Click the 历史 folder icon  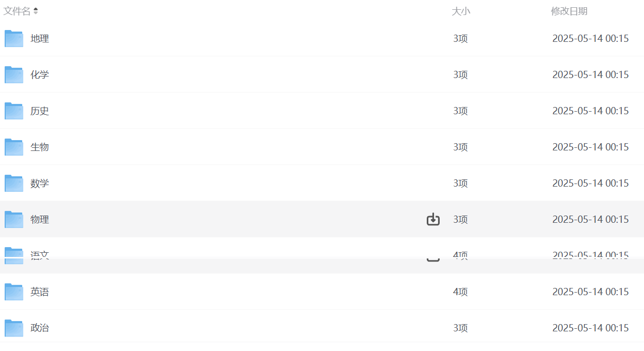(x=14, y=111)
